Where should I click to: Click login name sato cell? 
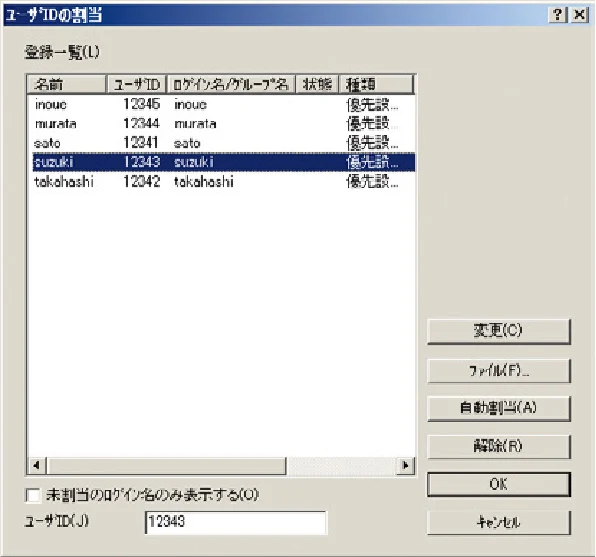coord(187,143)
